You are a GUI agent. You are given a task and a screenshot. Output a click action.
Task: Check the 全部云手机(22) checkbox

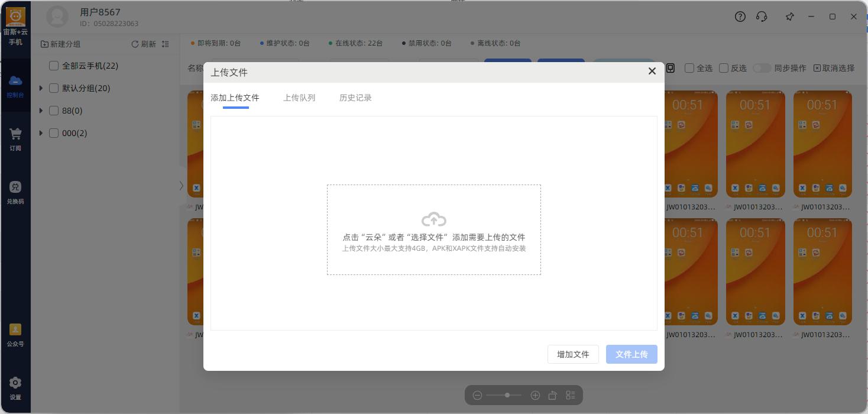(54, 66)
